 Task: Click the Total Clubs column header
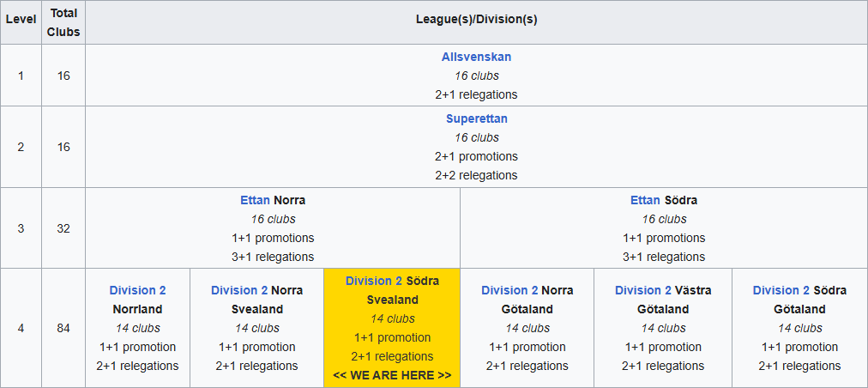(63, 22)
